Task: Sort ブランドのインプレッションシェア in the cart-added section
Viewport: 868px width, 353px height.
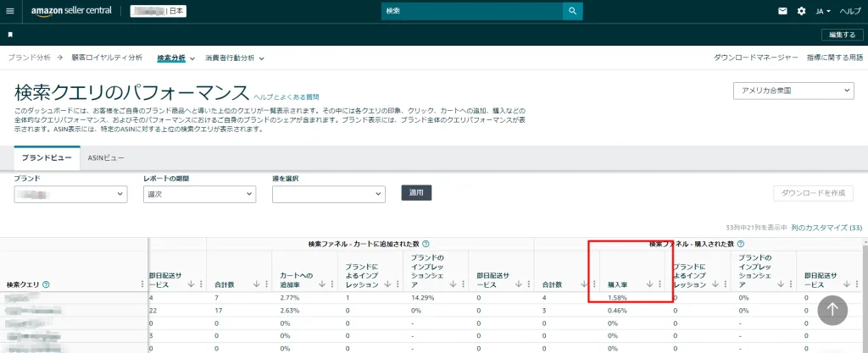Action: (453, 284)
